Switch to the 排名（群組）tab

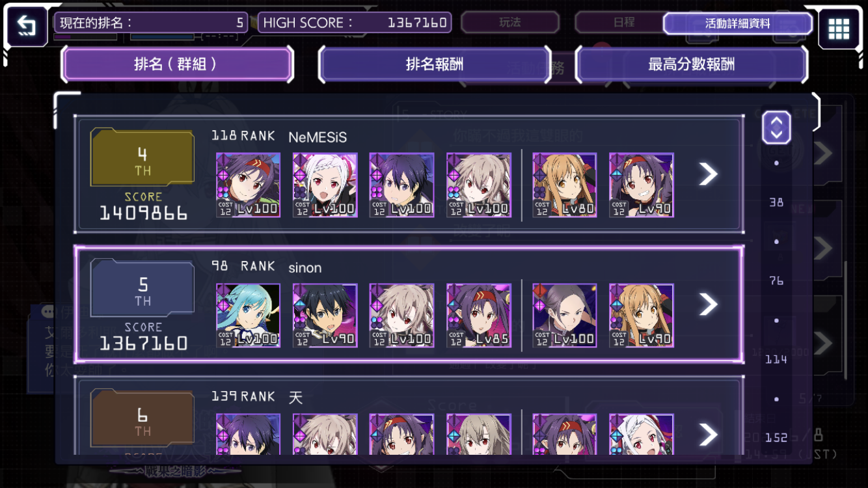click(176, 64)
